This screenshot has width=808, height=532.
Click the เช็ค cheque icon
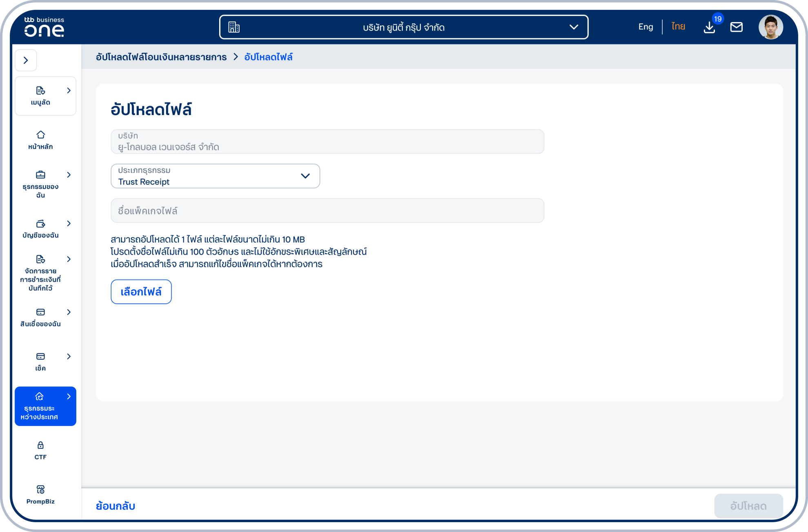pos(40,357)
